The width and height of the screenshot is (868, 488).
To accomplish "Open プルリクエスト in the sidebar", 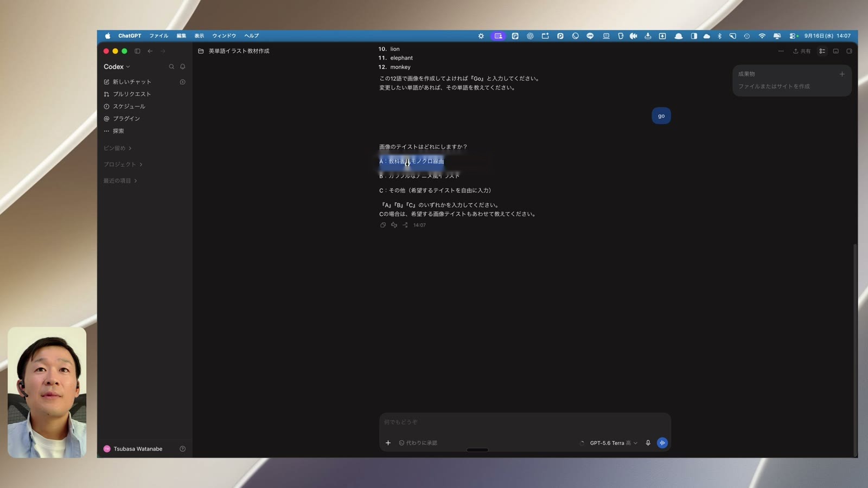I will click(127, 94).
